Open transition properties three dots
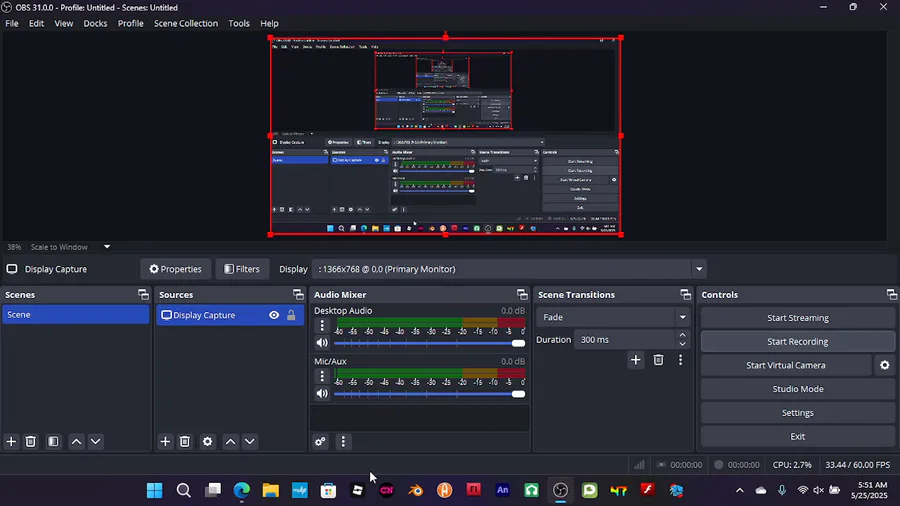The image size is (900, 506). pos(681,360)
